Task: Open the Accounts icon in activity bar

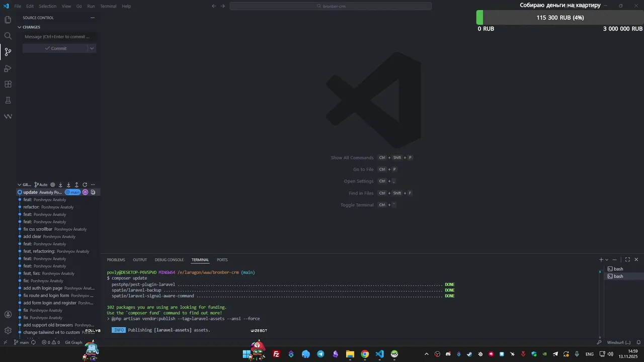Action: [8, 314]
